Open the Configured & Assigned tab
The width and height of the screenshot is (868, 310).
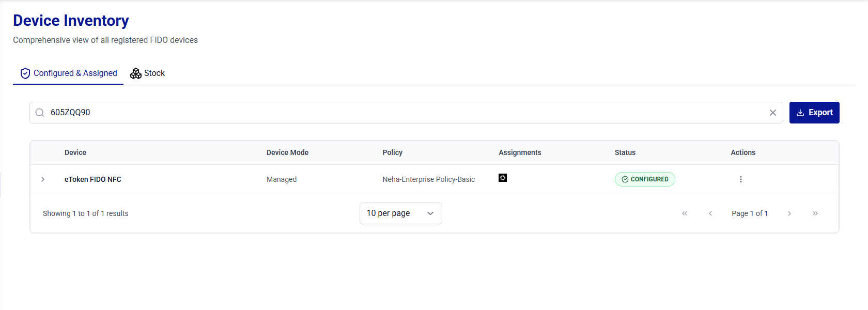pos(68,73)
